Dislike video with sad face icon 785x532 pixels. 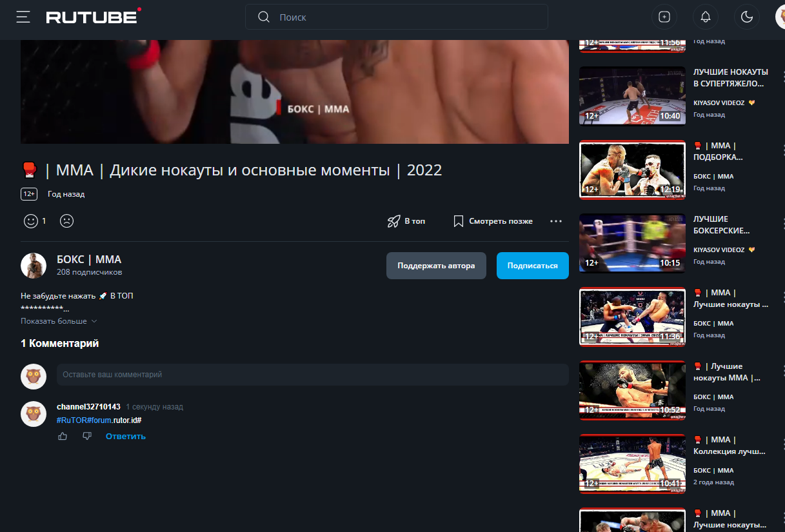pyautogui.click(x=66, y=221)
